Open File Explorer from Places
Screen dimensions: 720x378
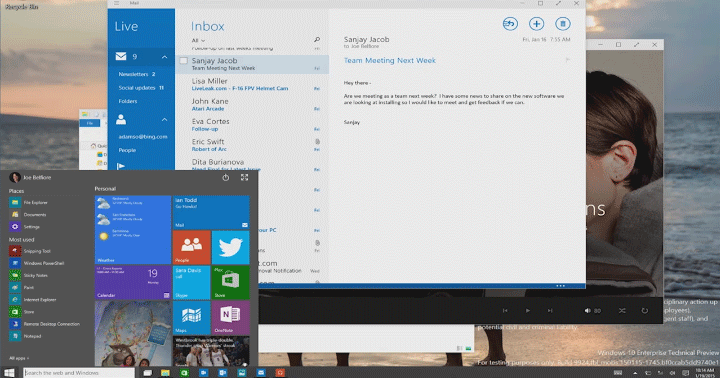pyautogui.click(x=28, y=202)
